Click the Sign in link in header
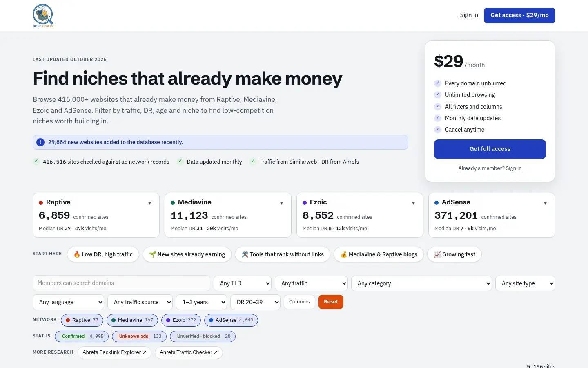The height and width of the screenshot is (368, 588). point(469,15)
